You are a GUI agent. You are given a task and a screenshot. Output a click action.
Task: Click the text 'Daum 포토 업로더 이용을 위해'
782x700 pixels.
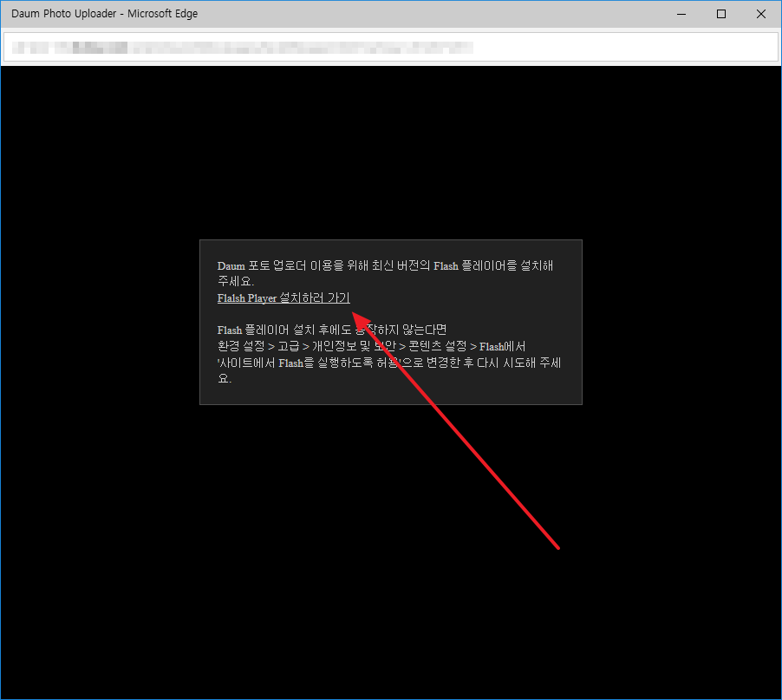[x=293, y=265]
